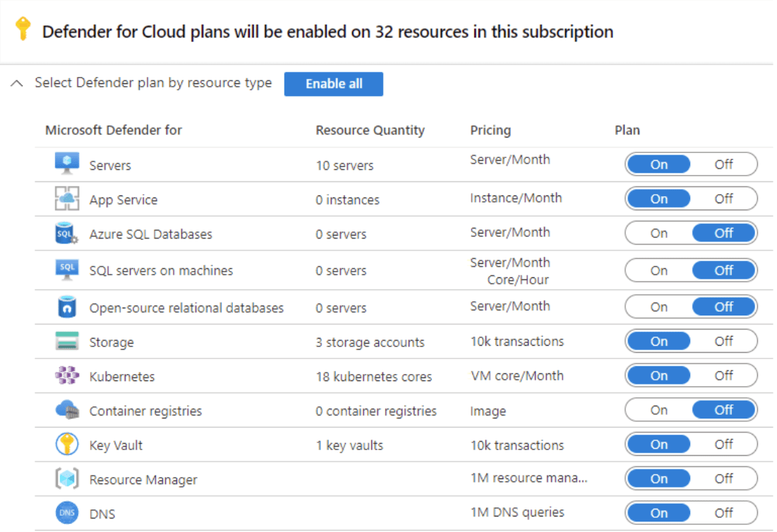Select Off for SQL servers on machines
Viewport: 777px width, 532px height.
[x=723, y=270]
